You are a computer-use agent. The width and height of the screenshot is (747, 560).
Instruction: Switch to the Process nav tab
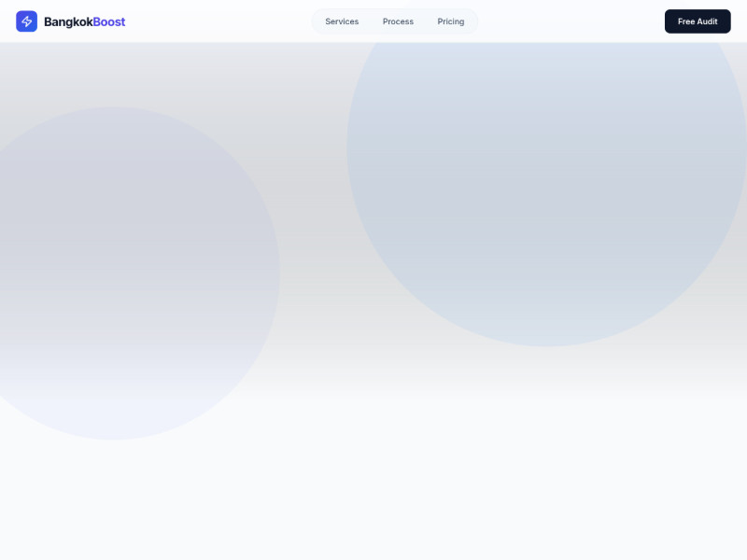(x=398, y=21)
